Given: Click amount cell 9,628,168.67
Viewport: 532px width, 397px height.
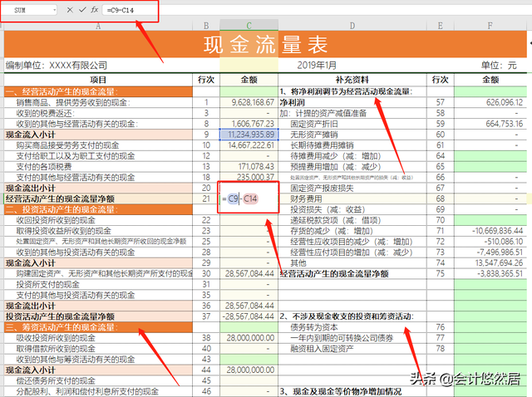Looking at the screenshot, I should (x=249, y=102).
